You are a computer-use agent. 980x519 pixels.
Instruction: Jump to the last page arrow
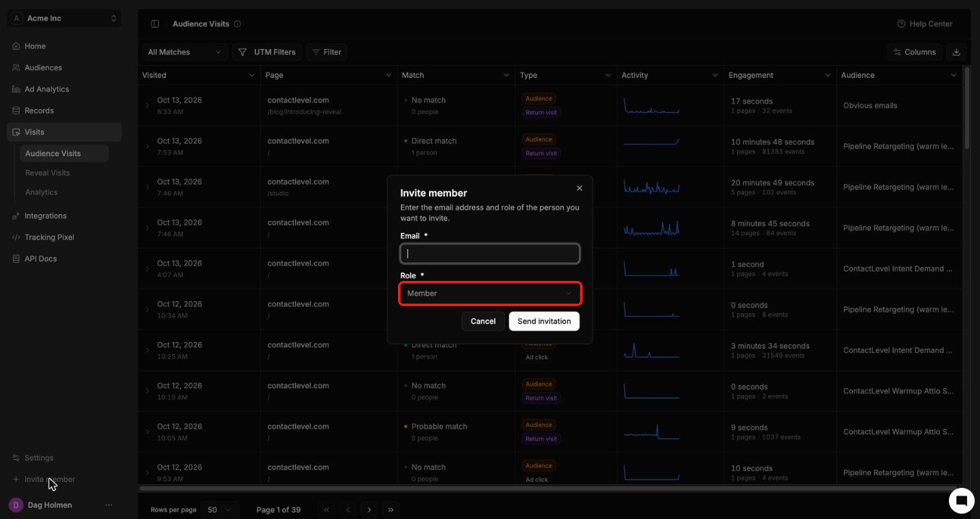(x=391, y=510)
